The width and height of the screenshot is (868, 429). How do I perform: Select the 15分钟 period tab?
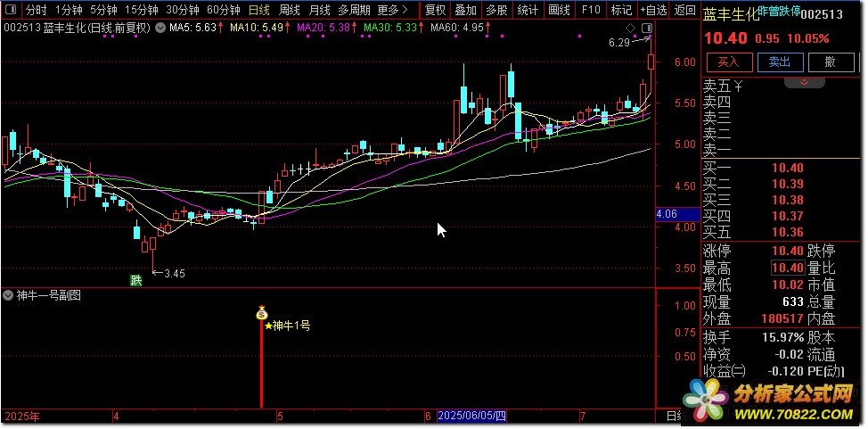[x=142, y=10]
